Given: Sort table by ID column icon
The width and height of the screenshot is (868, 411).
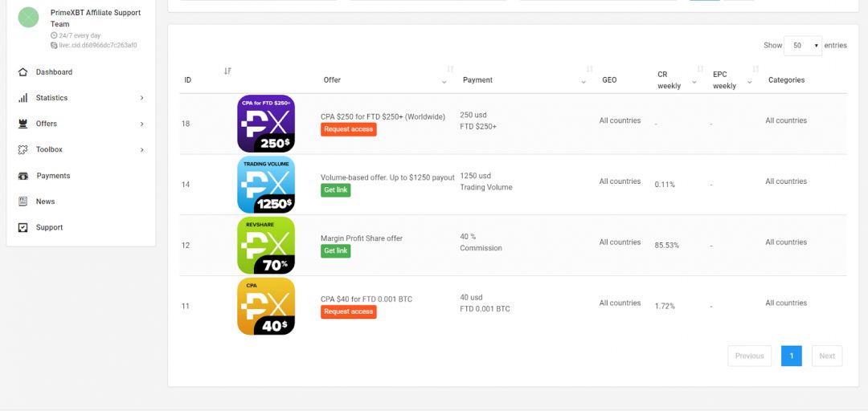Looking at the screenshot, I should (227, 71).
